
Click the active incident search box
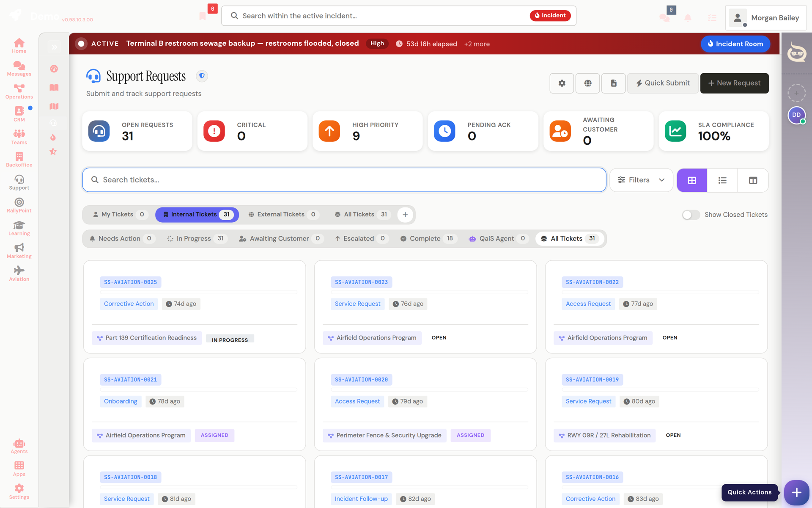click(398, 16)
